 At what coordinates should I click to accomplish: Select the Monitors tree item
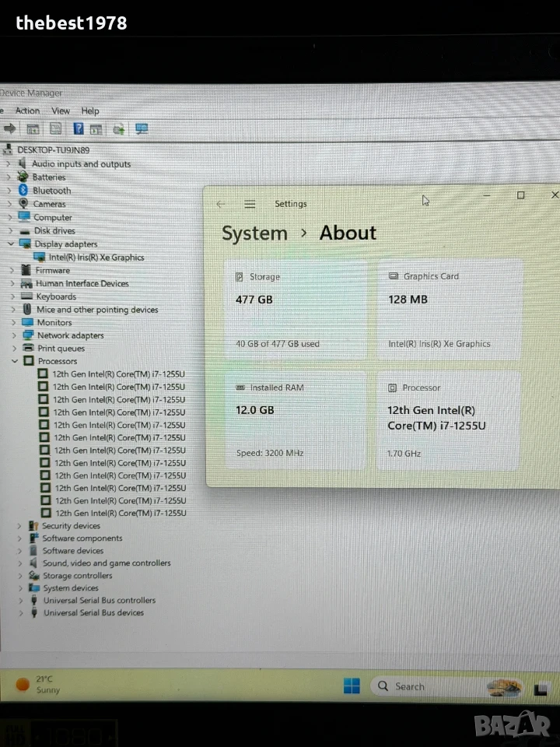(54, 322)
